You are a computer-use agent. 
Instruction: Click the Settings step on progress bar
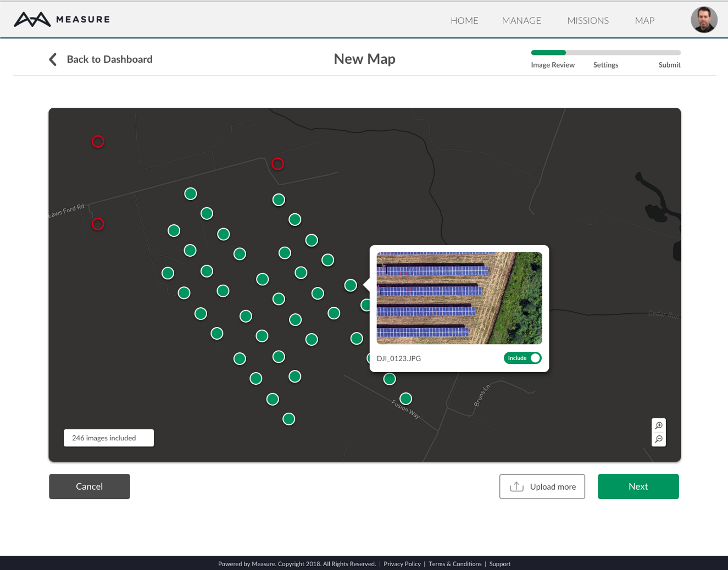coord(605,65)
